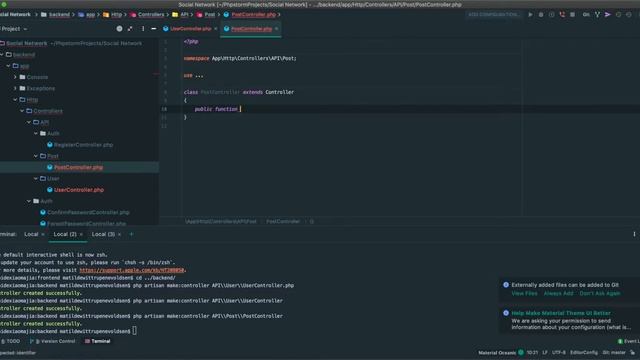Image resolution: width=640 pixels, height=360 pixels.
Task: Click backend breadcrumb in navigation bar
Action: click(x=59, y=15)
